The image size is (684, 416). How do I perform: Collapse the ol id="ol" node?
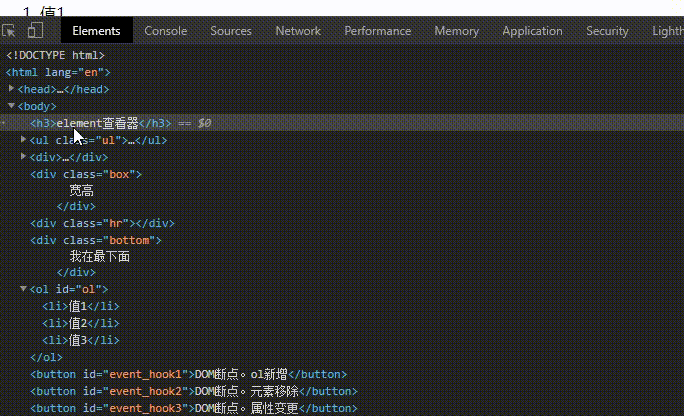(x=23, y=289)
